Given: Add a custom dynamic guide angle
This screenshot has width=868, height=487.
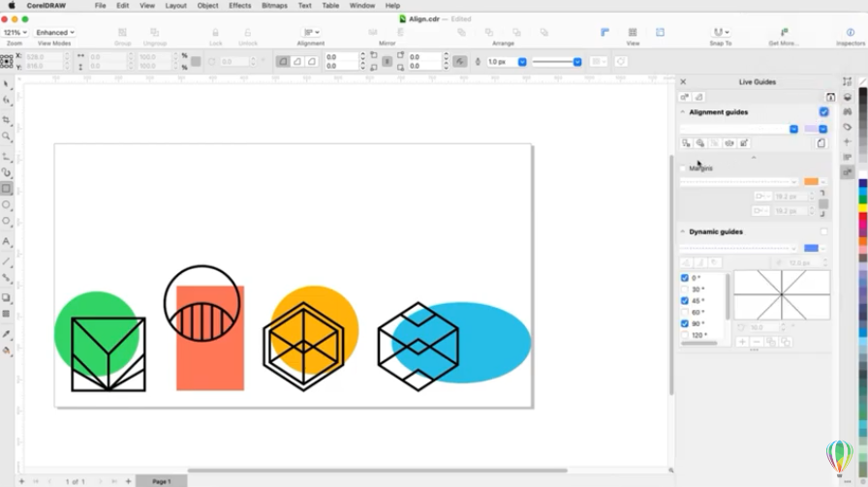Looking at the screenshot, I should [742, 342].
